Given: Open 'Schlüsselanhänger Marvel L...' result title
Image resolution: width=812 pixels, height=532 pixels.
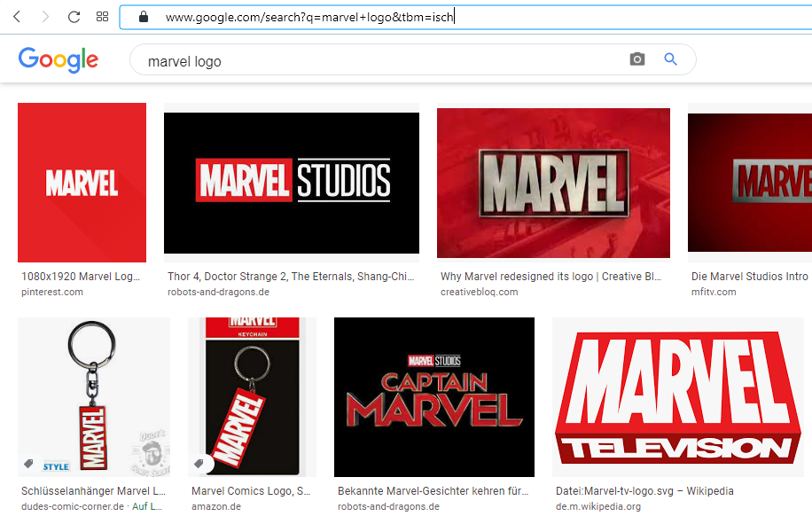Looking at the screenshot, I should click(93, 491).
